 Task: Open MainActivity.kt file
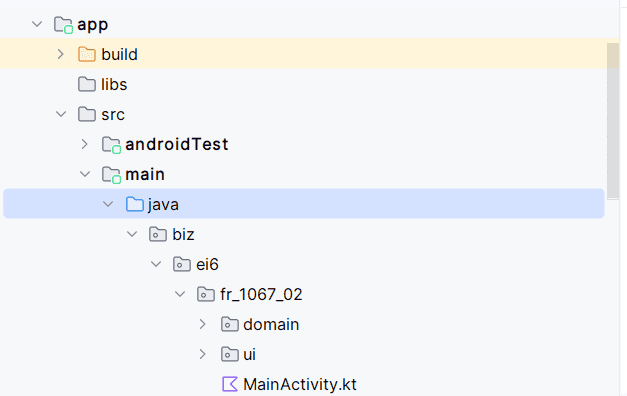point(300,384)
